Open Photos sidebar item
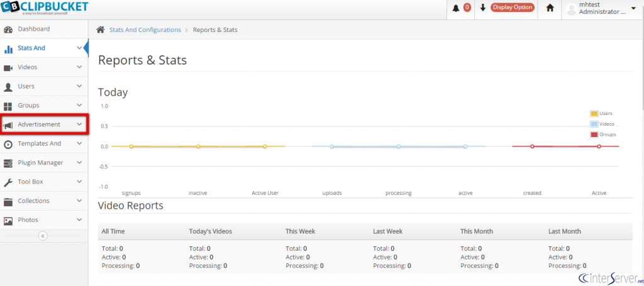 point(44,219)
